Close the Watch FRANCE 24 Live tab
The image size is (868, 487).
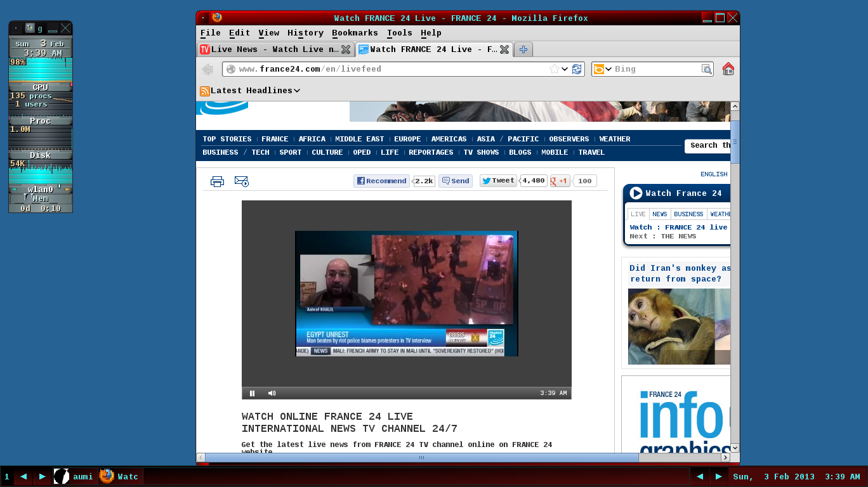click(x=504, y=49)
